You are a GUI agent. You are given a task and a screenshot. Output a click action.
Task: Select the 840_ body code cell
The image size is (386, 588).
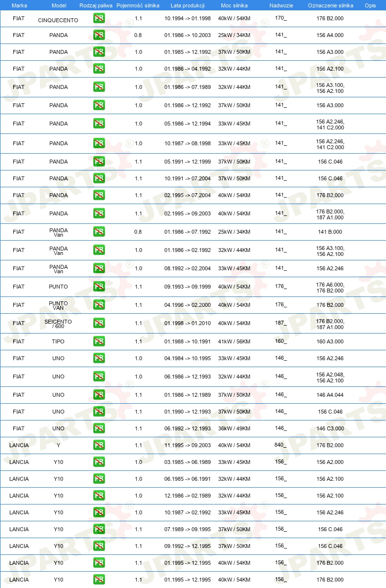(x=281, y=445)
